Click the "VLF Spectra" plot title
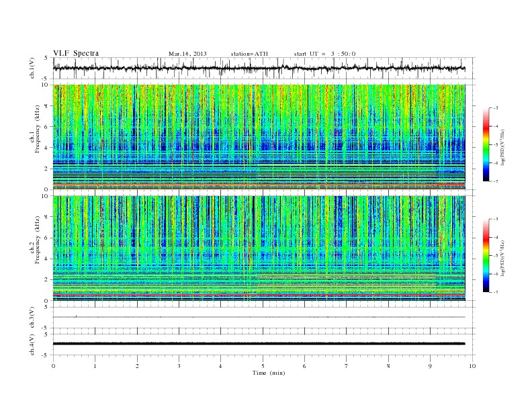 click(x=76, y=53)
